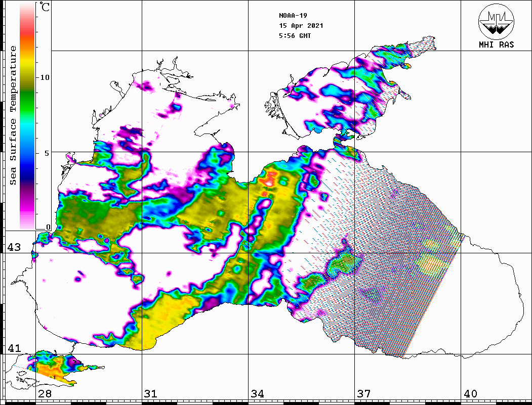This screenshot has height=405, width=532.
Task: Click the longitude label '28'
Action: (45, 393)
